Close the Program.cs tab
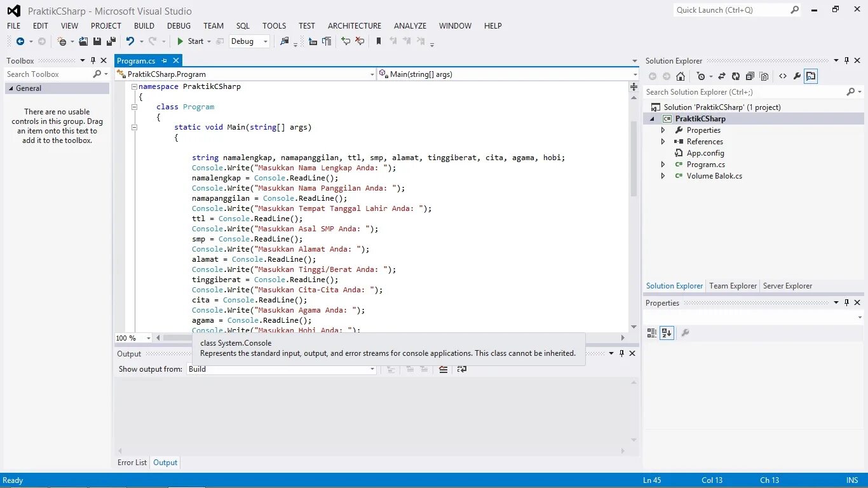Screen dimensions: 868x488 (176, 61)
